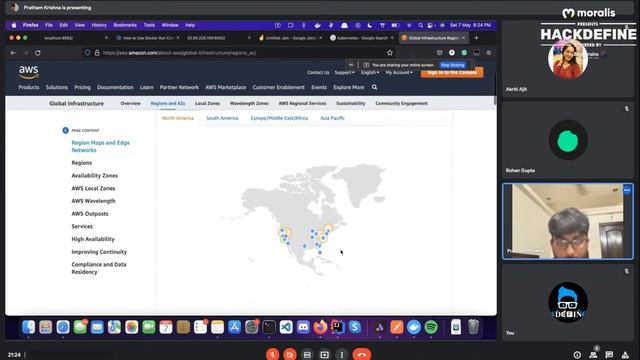Switch to Kubernetes Google Search browser tab

(x=362, y=38)
